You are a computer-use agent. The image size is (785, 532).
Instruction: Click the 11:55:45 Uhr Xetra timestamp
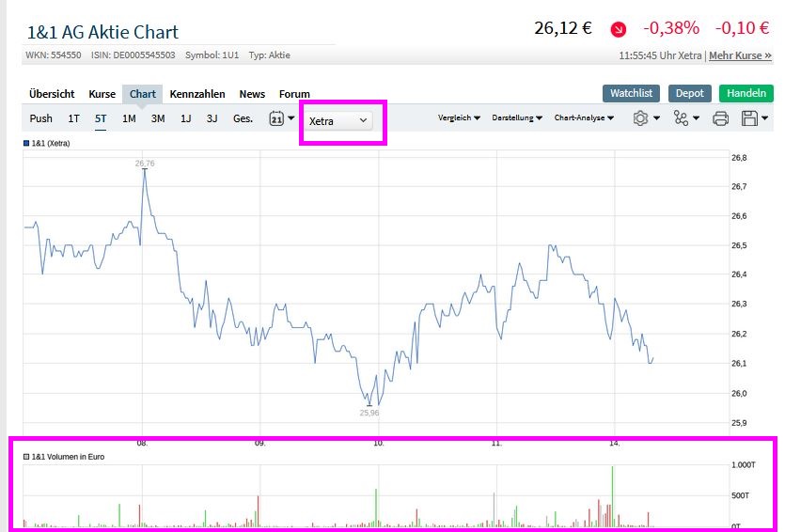pyautogui.click(x=660, y=55)
